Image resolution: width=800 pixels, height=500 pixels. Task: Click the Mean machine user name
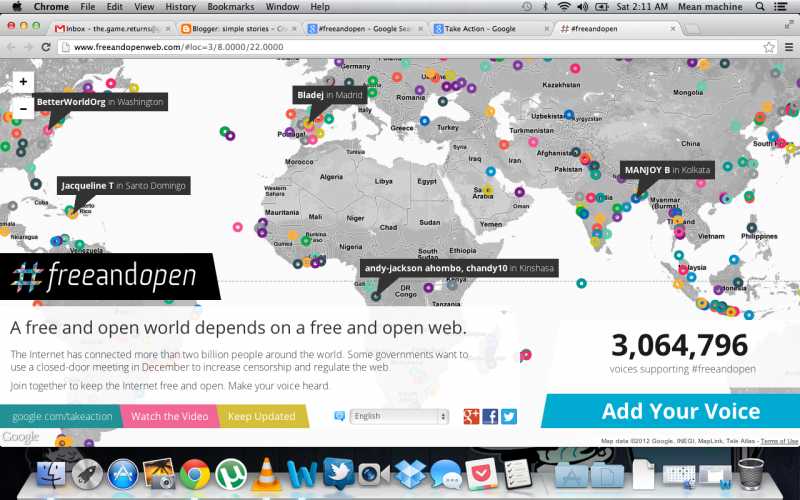[710, 7]
